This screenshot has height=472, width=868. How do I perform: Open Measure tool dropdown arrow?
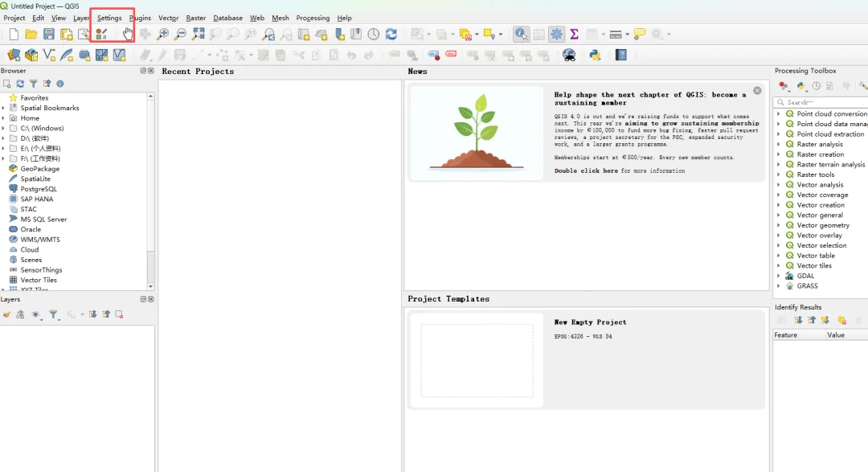(627, 35)
